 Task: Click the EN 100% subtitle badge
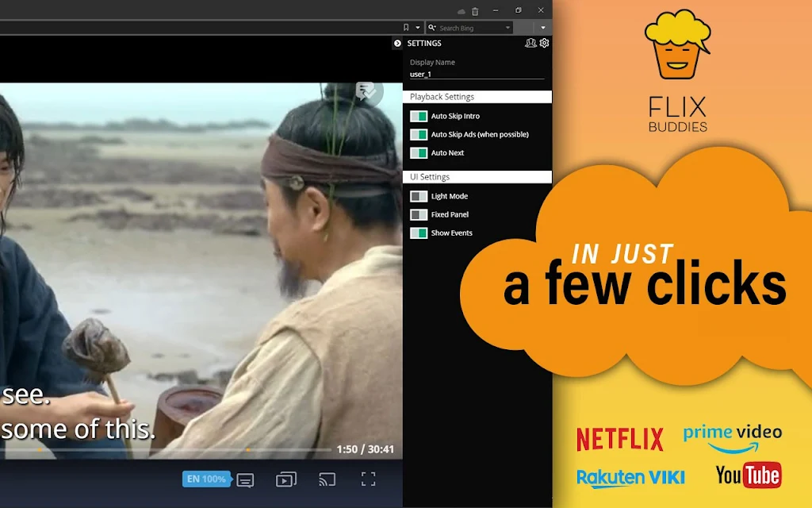click(x=207, y=479)
